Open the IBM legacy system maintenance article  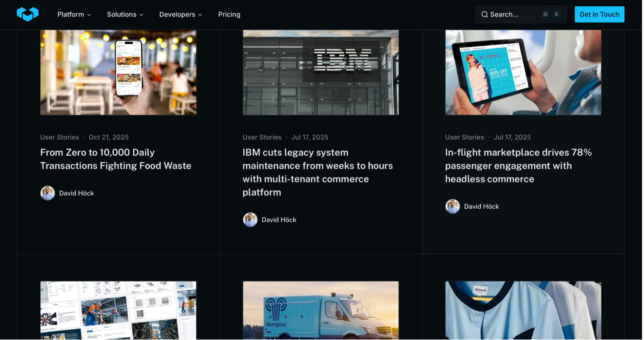pyautogui.click(x=318, y=172)
